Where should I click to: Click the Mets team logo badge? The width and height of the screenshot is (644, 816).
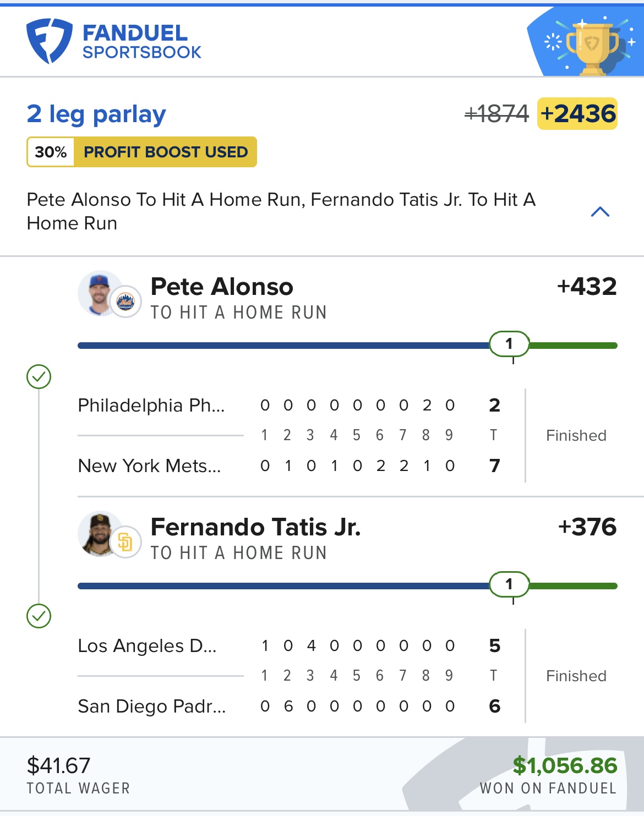[x=126, y=302]
